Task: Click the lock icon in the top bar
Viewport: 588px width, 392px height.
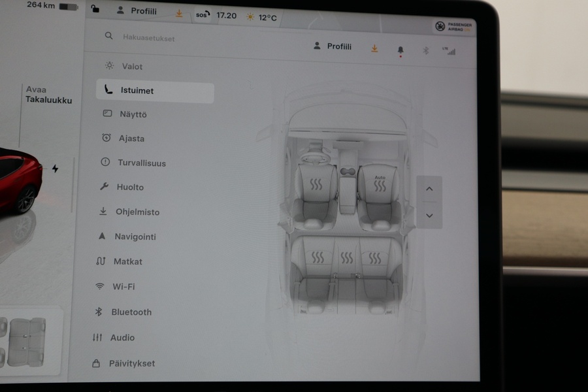Action: 95,9
